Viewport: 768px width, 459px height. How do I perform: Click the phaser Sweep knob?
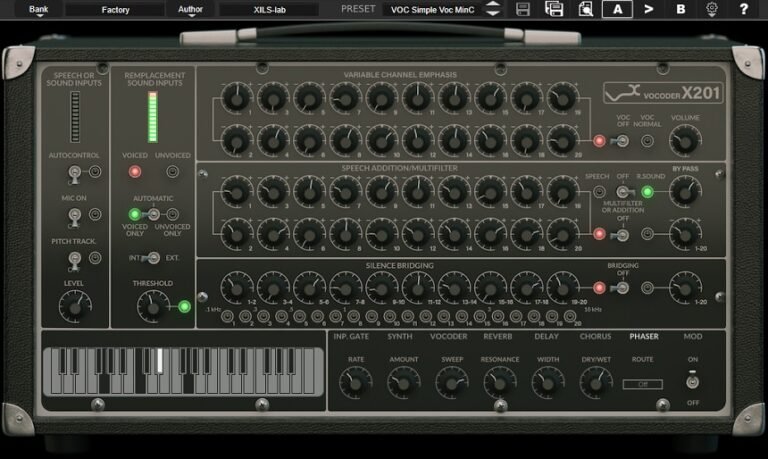452,384
